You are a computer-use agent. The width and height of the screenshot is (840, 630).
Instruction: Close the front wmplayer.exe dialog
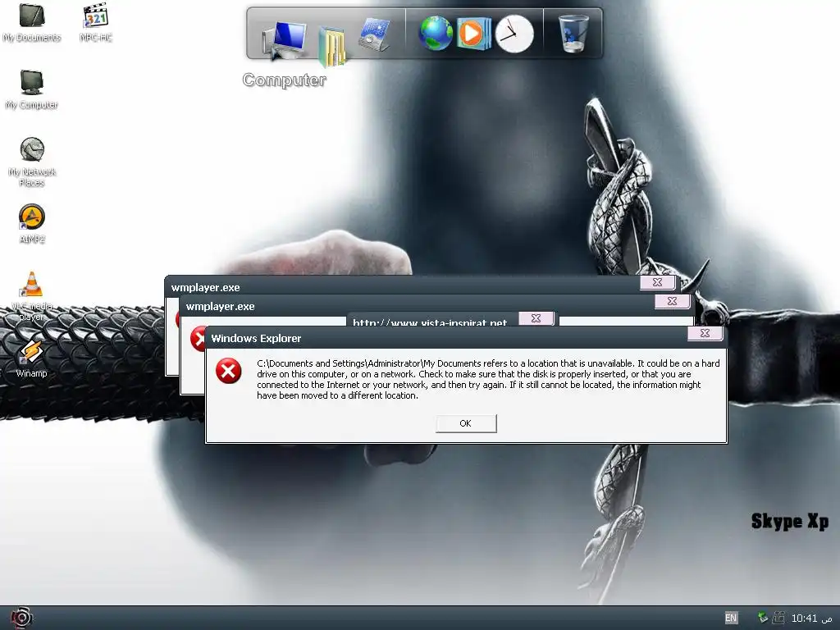tap(672, 301)
